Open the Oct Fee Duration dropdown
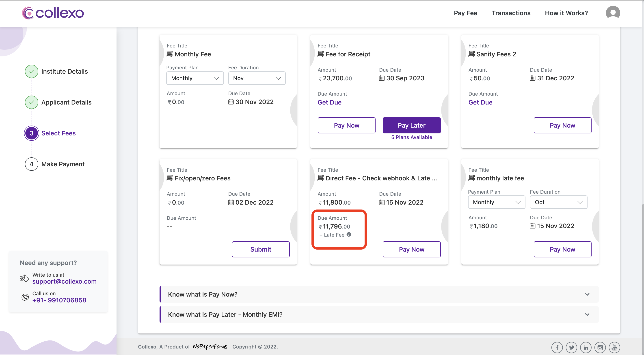The height and width of the screenshot is (355, 644). 558,202
